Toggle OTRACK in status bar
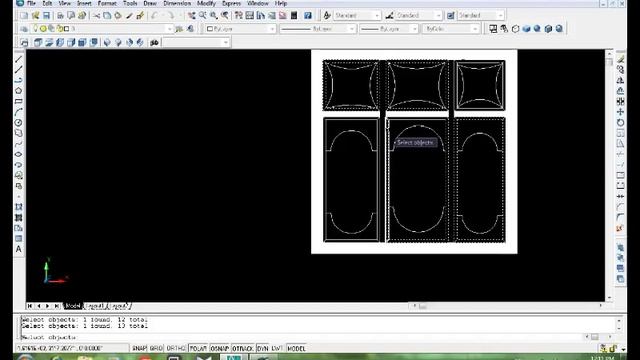The height and width of the screenshot is (360, 640). click(x=243, y=349)
